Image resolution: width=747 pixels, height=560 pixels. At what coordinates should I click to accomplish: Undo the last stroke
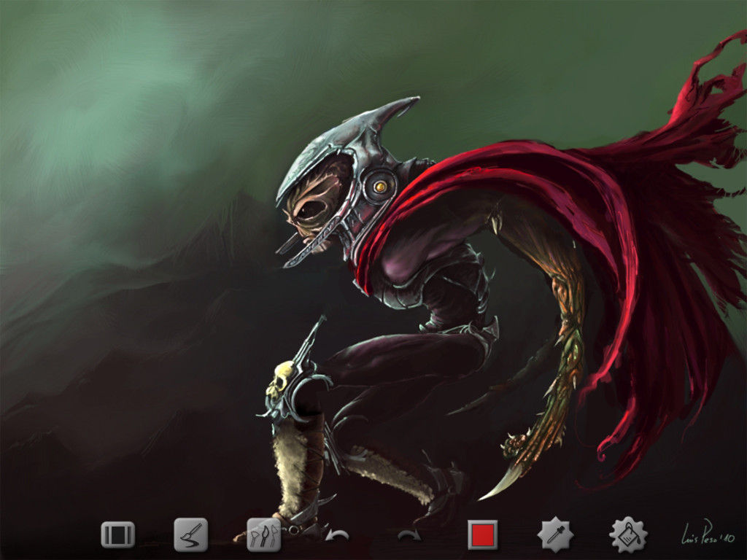337,536
